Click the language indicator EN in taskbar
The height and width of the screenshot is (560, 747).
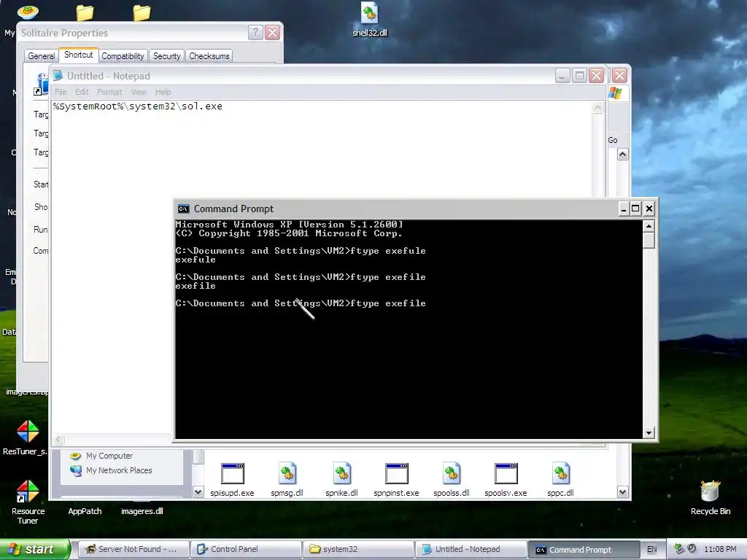[x=651, y=550]
